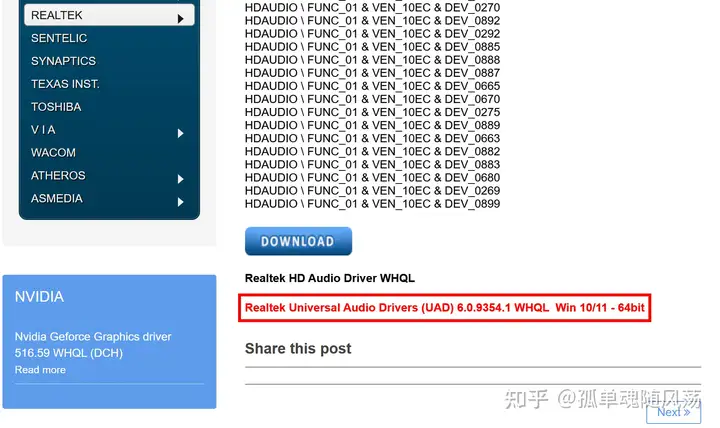Select SENTELIC in the vendor menu
This screenshot has height=428, width=720.
tap(59, 38)
